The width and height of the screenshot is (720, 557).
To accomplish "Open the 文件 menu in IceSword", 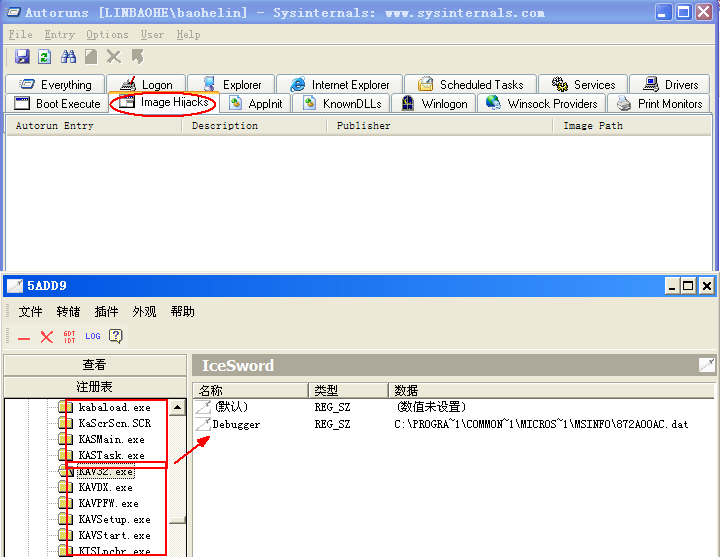I will [30, 312].
